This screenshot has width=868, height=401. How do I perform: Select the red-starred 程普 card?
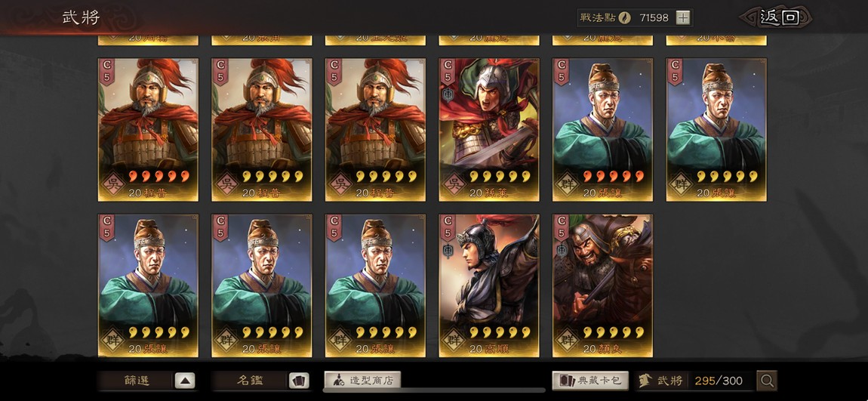pos(148,130)
